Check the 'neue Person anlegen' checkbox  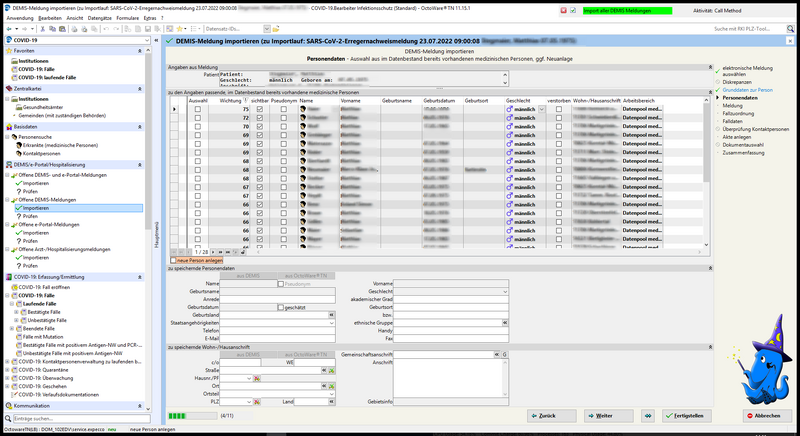[171, 260]
